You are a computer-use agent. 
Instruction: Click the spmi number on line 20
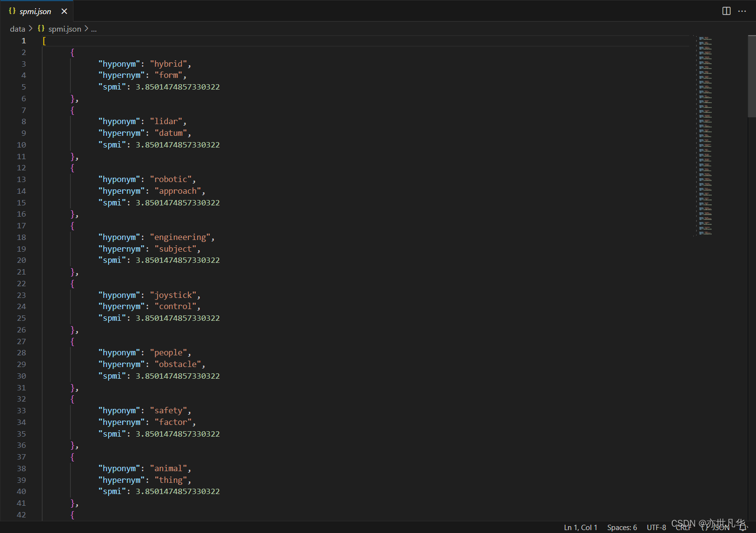point(178,260)
